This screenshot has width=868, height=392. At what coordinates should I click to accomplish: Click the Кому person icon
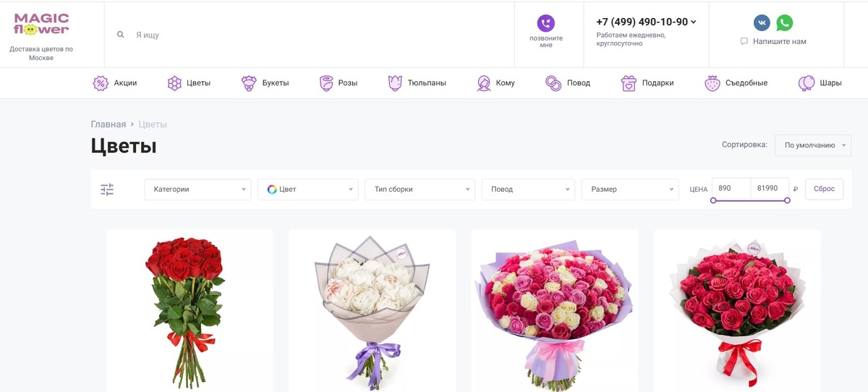point(484,83)
